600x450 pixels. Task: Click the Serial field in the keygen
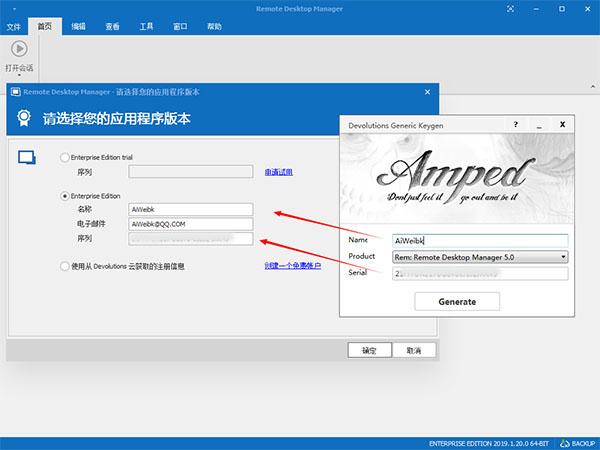pos(480,274)
